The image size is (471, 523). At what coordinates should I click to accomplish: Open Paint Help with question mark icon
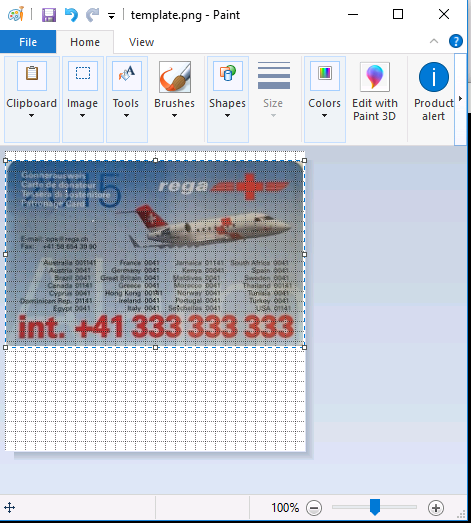pos(456,41)
